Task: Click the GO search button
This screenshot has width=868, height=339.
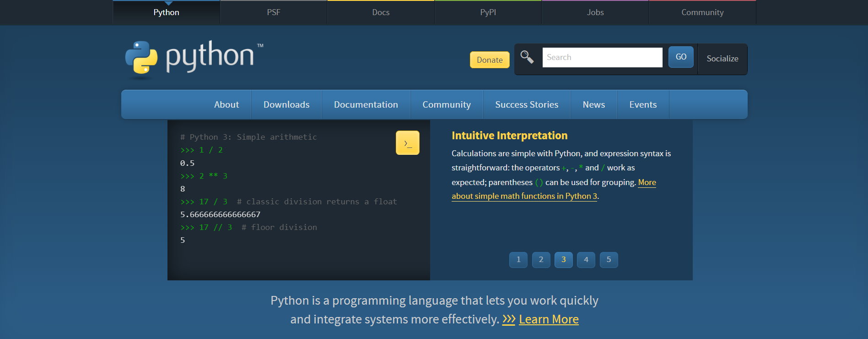Action: point(681,57)
